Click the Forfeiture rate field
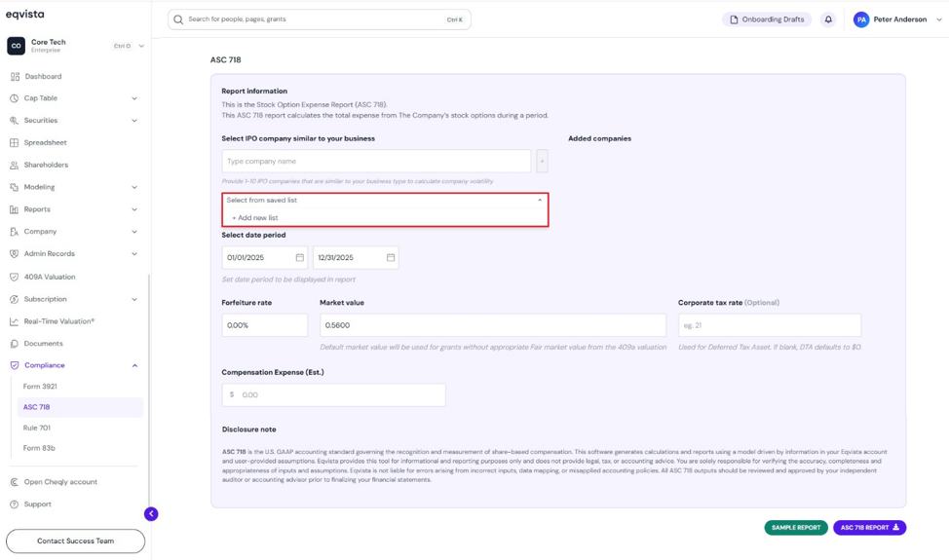 pyautogui.click(x=264, y=325)
